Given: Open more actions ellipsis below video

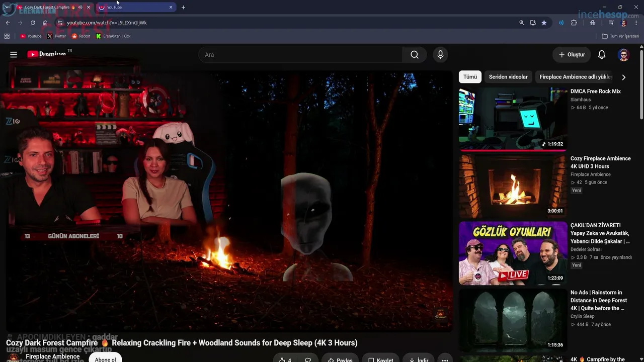Looking at the screenshot, I should (x=445, y=359).
